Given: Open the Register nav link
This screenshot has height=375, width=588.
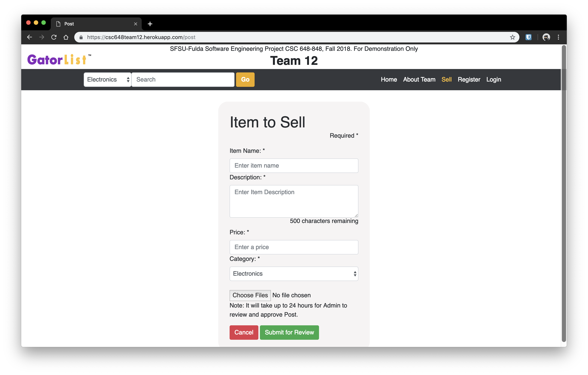Looking at the screenshot, I should [469, 79].
